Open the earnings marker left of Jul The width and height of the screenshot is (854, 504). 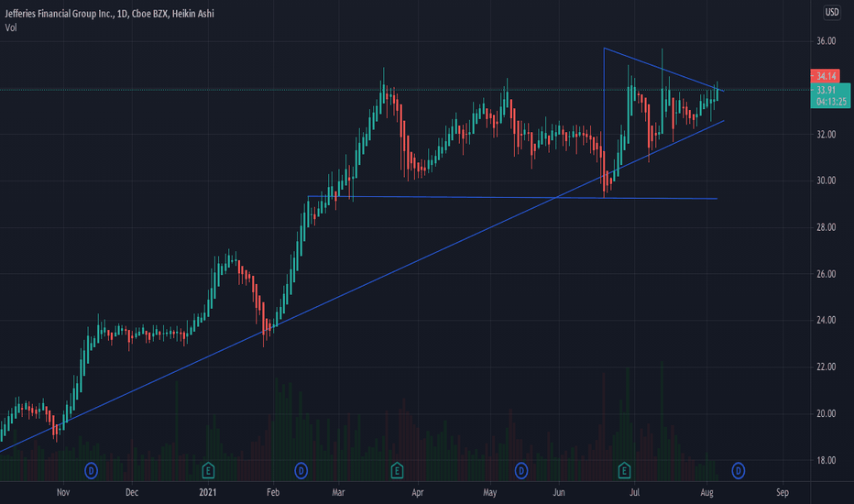pyautogui.click(x=624, y=470)
